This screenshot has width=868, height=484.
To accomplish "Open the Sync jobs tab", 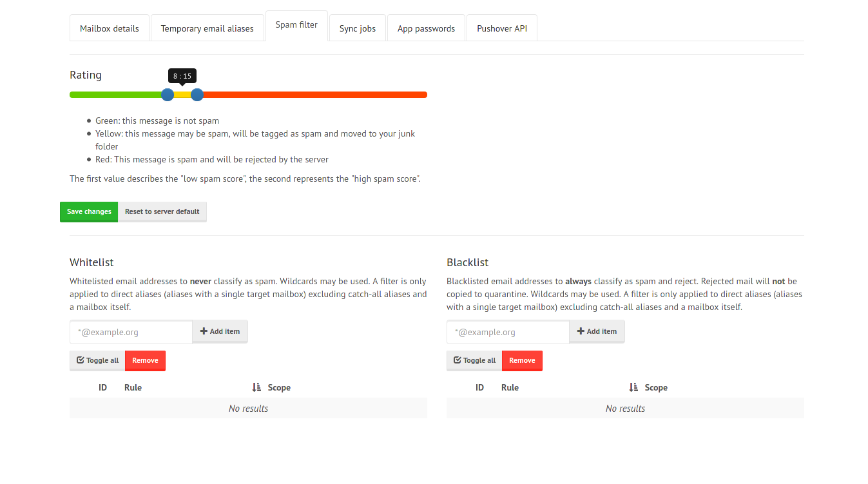I will pyautogui.click(x=358, y=28).
